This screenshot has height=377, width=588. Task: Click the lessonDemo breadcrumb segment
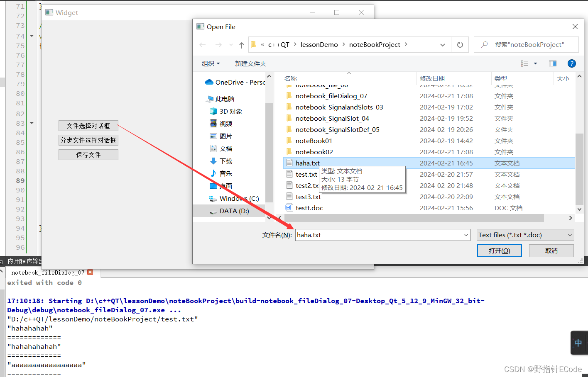click(x=319, y=45)
